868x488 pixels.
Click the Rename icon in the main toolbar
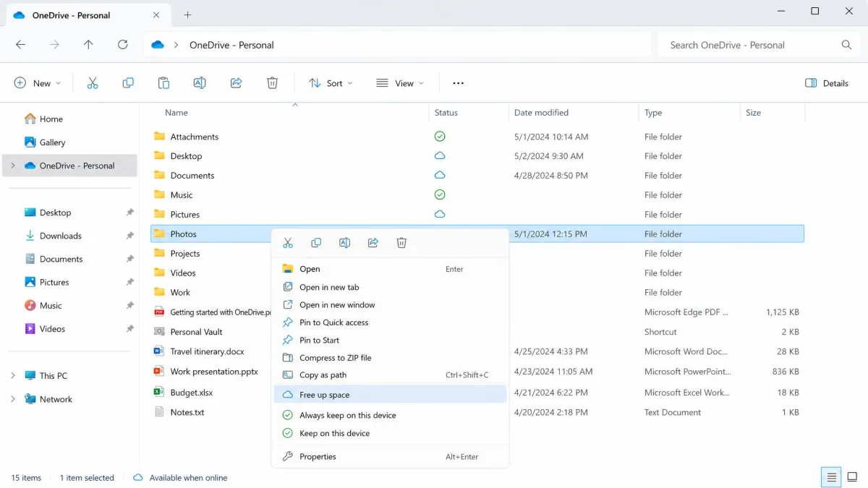tap(200, 83)
